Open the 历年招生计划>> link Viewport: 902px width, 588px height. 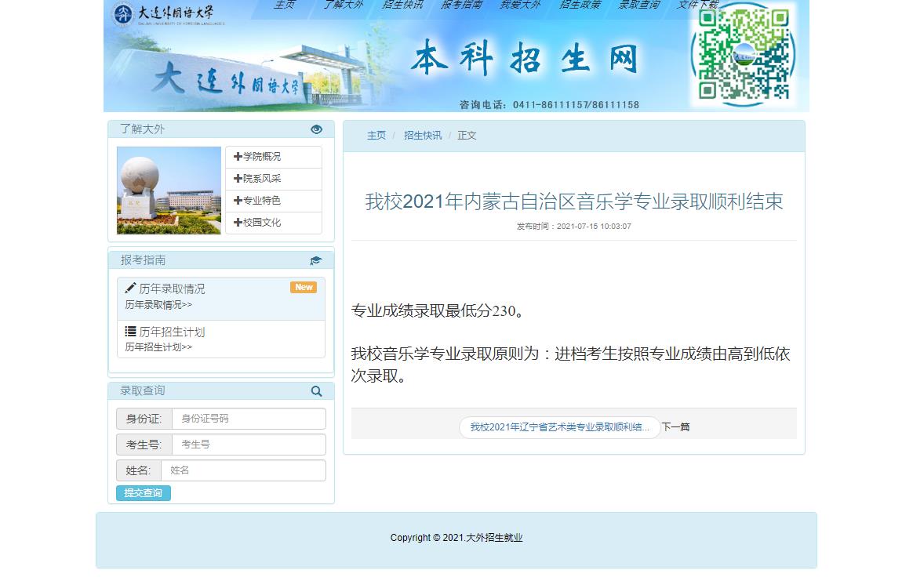pos(158,347)
